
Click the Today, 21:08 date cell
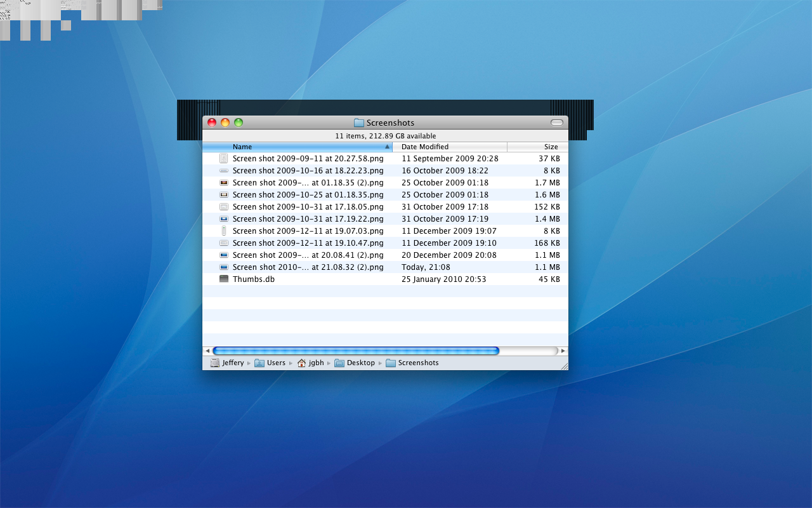point(426,267)
